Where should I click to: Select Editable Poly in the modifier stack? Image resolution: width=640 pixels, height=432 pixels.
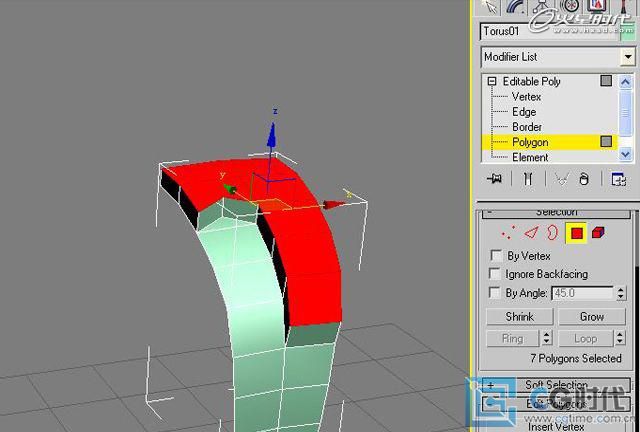[531, 81]
